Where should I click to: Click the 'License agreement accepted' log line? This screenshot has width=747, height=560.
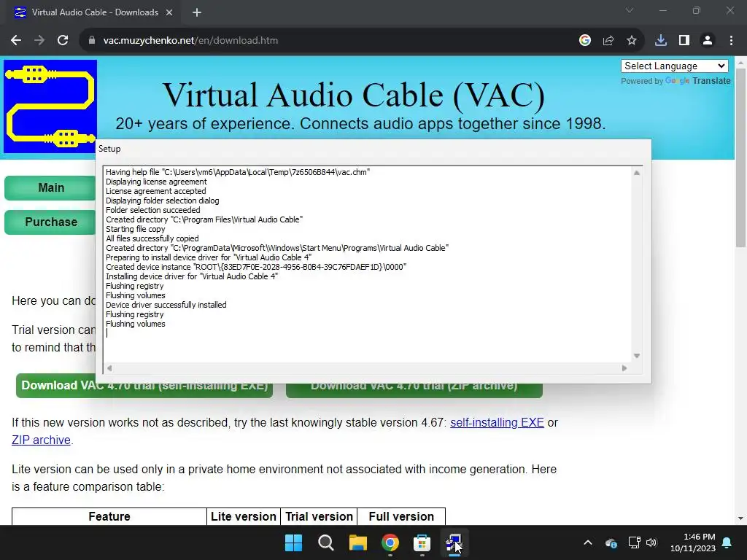tap(156, 191)
